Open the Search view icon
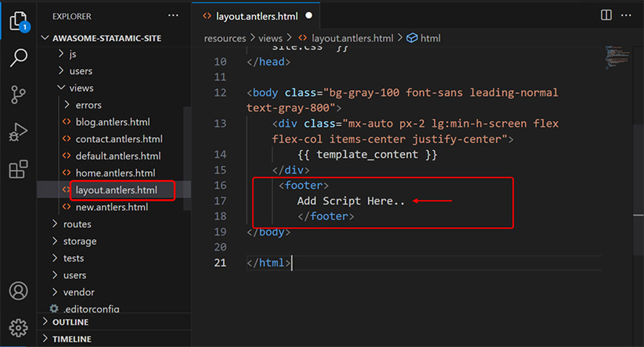This screenshot has height=347, width=644. click(x=18, y=57)
